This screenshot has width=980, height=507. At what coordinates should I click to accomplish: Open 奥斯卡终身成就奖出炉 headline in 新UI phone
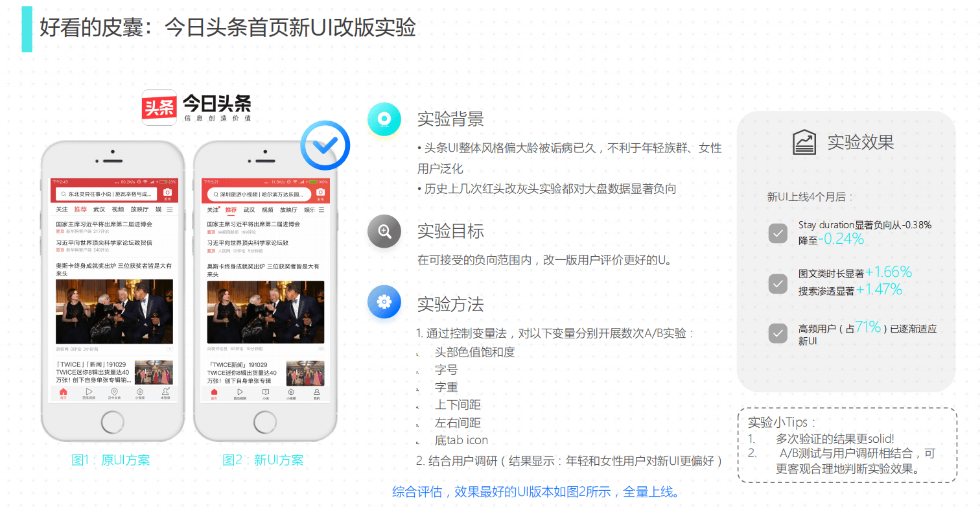point(263,270)
